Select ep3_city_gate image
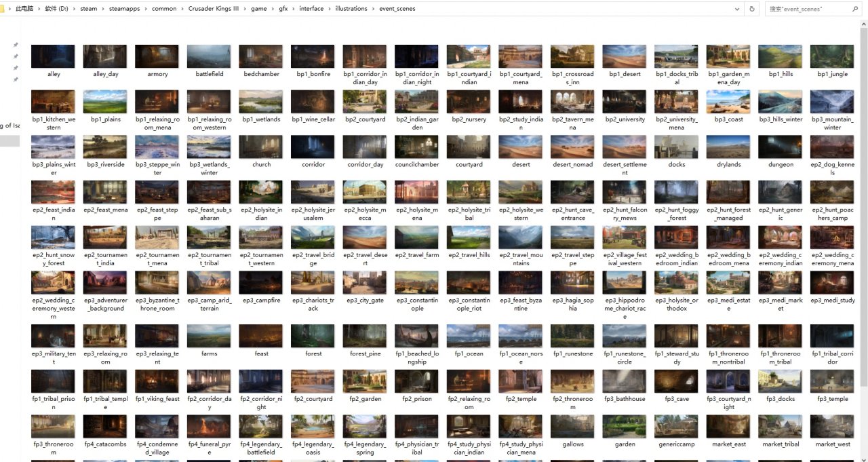Screen dimensions: 868x462 coord(365,283)
